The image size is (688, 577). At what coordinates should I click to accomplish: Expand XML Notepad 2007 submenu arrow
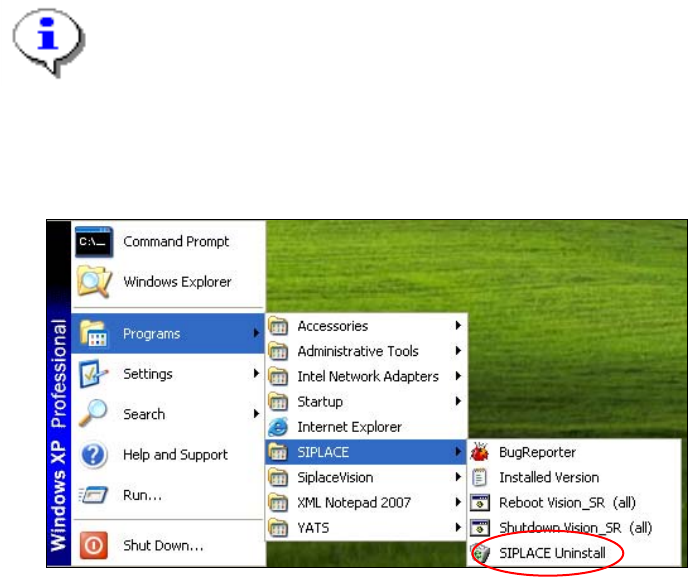pos(458,502)
